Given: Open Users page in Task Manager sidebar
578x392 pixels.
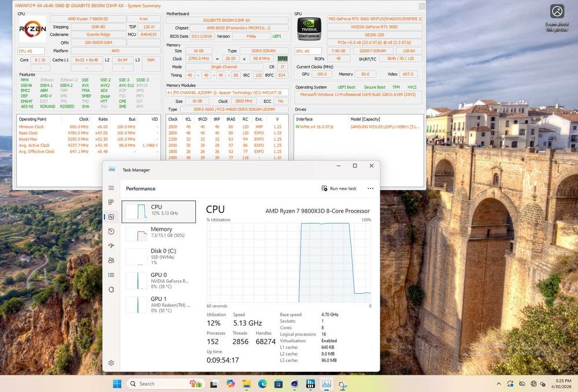Looking at the screenshot, I should click(111, 260).
